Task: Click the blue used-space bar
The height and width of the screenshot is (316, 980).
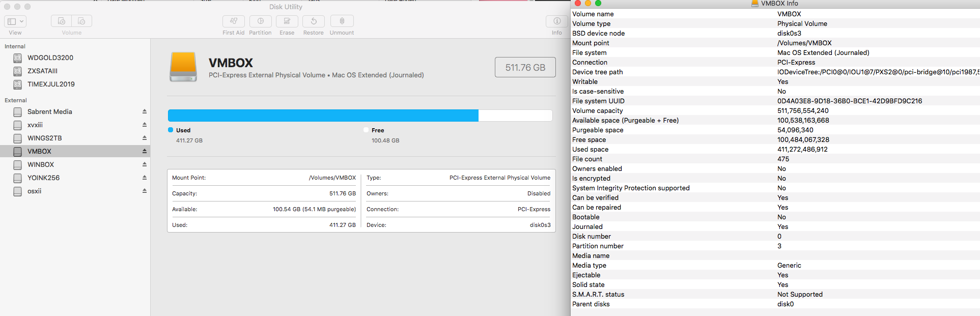Action: point(323,116)
